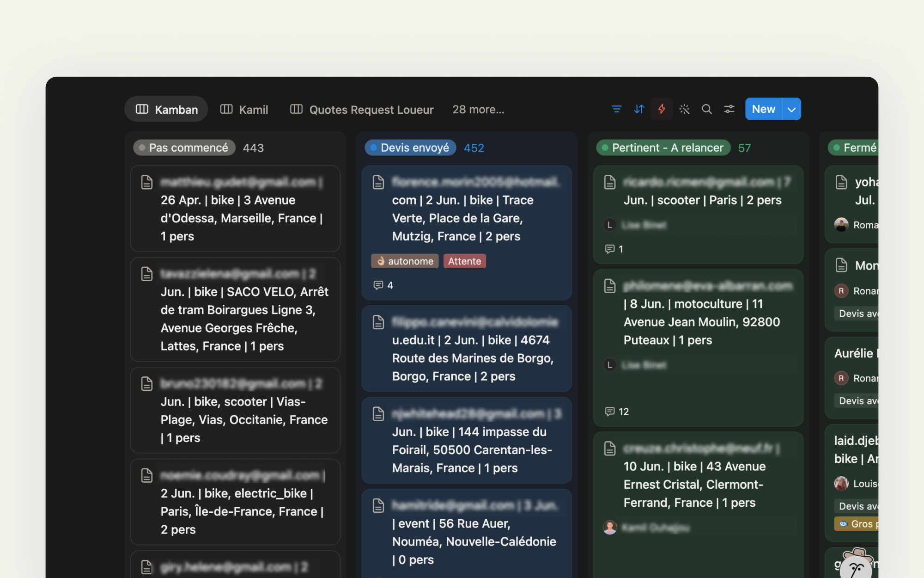Click the New button

(x=764, y=109)
